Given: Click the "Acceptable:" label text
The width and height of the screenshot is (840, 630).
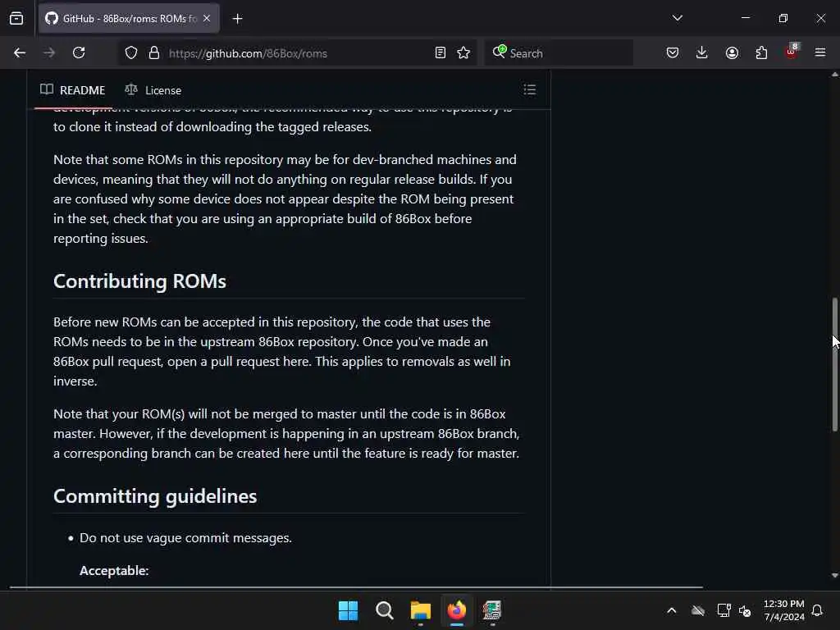Looking at the screenshot, I should pos(114,571).
